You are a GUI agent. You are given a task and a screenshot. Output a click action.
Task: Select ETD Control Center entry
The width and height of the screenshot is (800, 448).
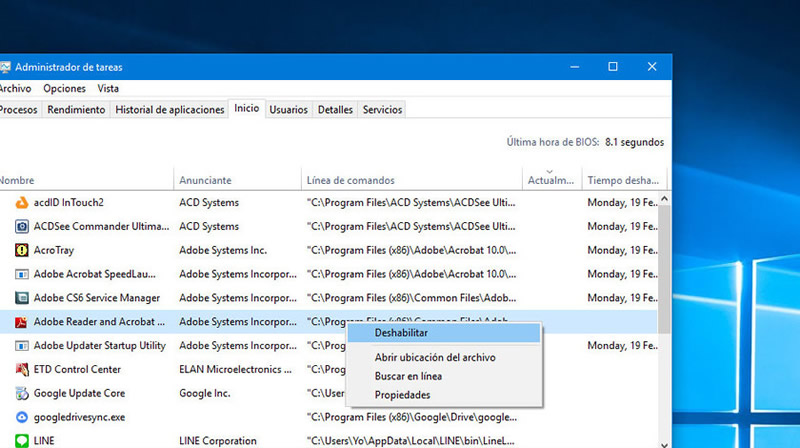click(77, 369)
